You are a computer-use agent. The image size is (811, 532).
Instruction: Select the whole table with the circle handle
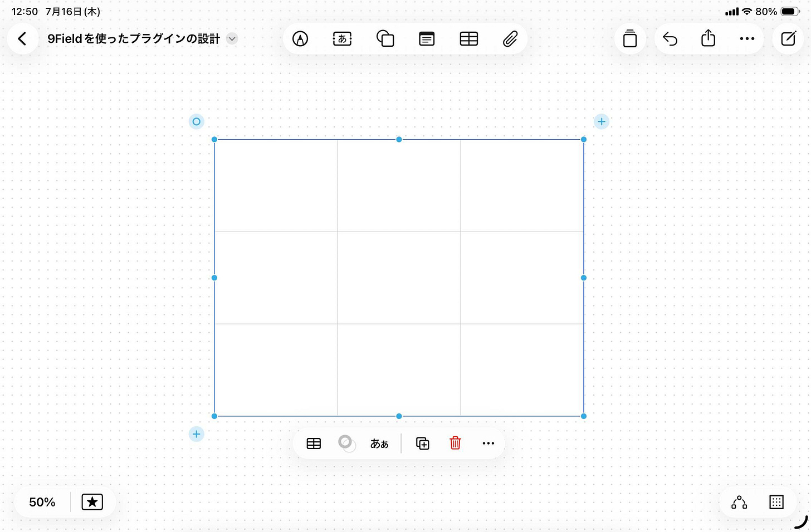tap(196, 122)
